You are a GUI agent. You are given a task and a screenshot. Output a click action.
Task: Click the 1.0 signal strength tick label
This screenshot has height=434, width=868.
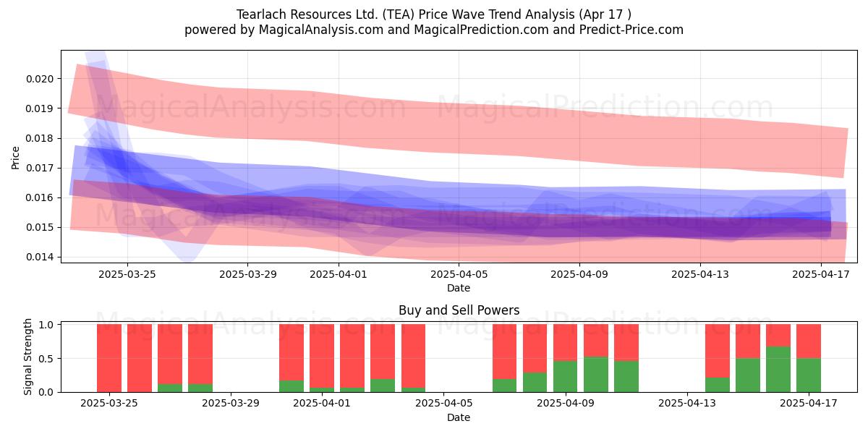(47, 325)
